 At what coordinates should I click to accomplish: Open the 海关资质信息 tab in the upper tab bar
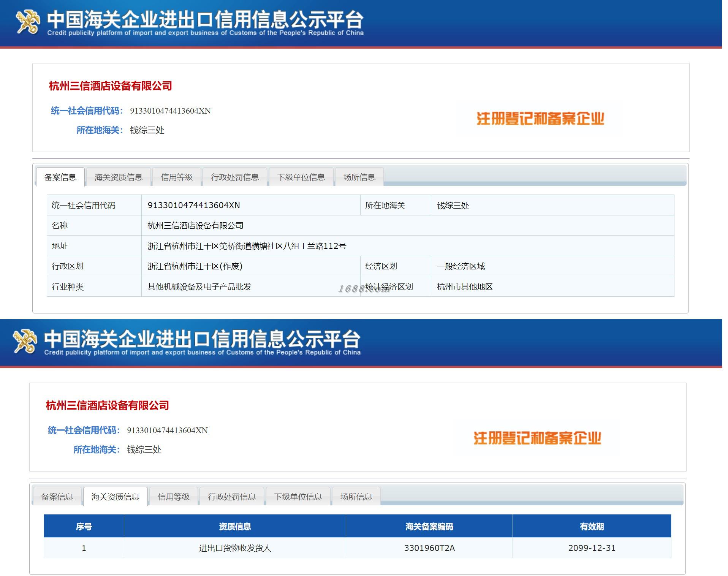click(118, 177)
